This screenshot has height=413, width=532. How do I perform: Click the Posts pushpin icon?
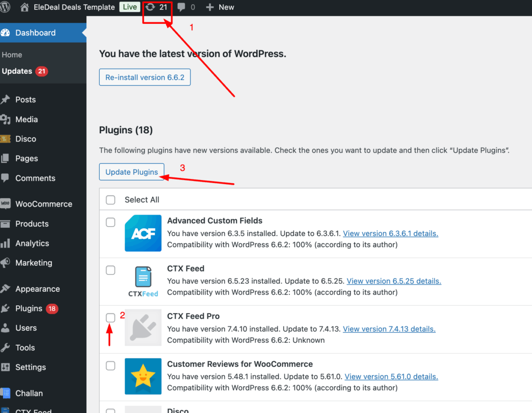tap(5, 99)
